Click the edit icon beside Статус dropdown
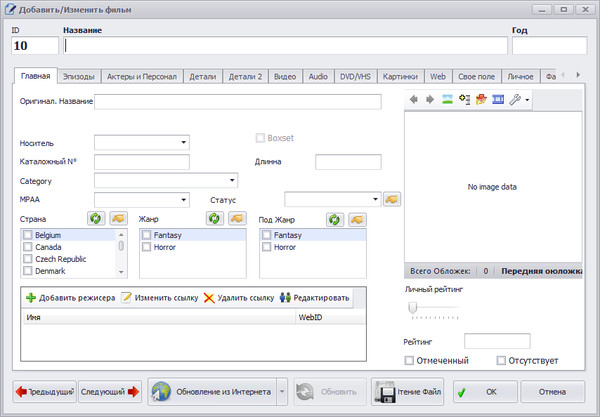 tap(392, 198)
